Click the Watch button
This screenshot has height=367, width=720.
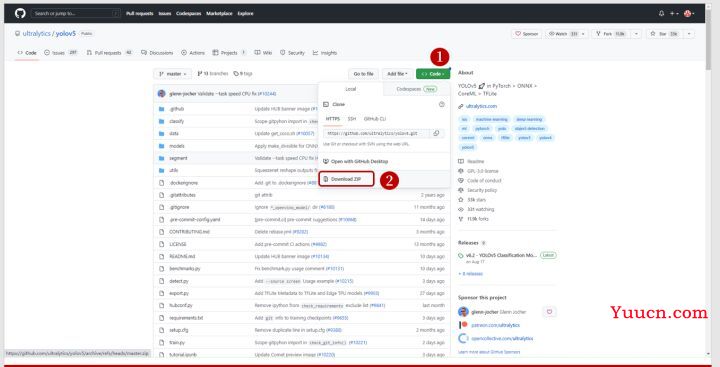coord(562,34)
